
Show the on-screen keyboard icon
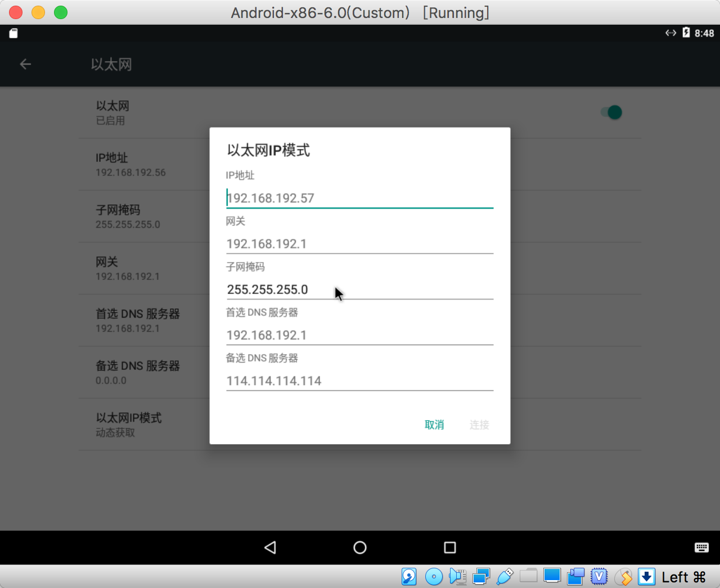coord(701,548)
